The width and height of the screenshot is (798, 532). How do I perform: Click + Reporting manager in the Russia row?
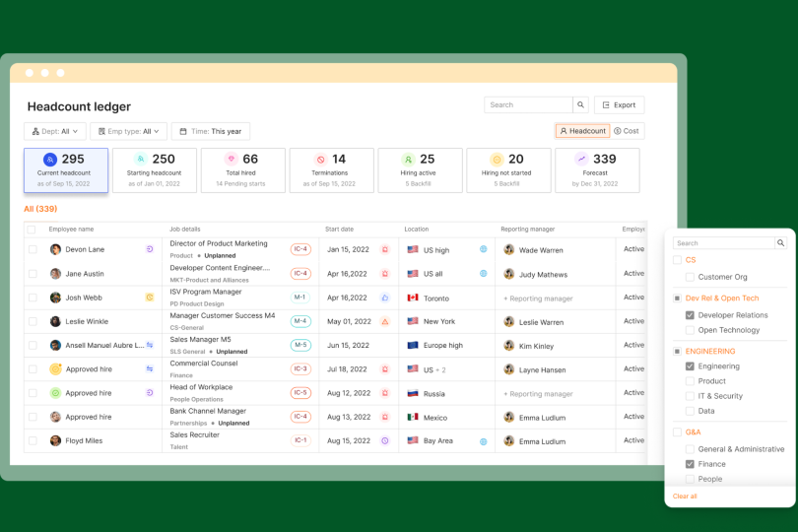pyautogui.click(x=539, y=393)
